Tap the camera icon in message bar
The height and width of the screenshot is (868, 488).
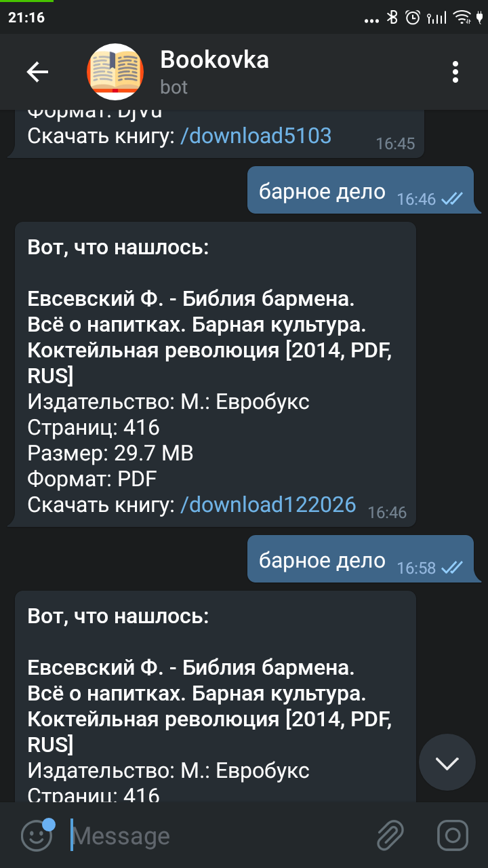click(x=453, y=835)
